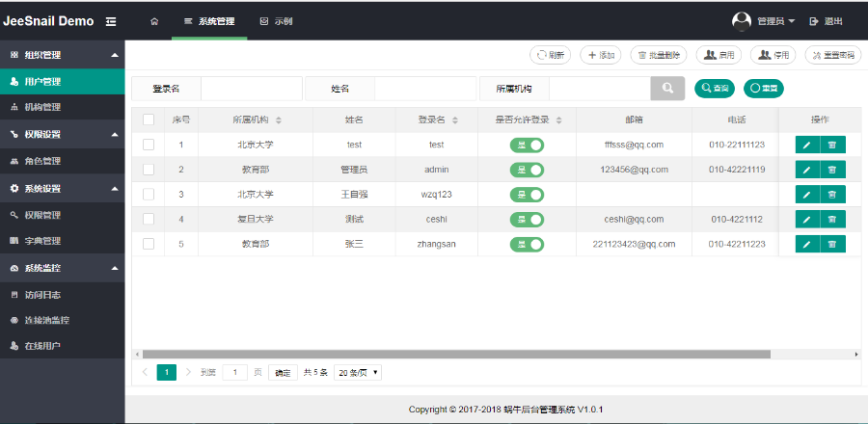868x424 pixels.
Task: Focus the 登录名 input field
Action: (x=252, y=89)
